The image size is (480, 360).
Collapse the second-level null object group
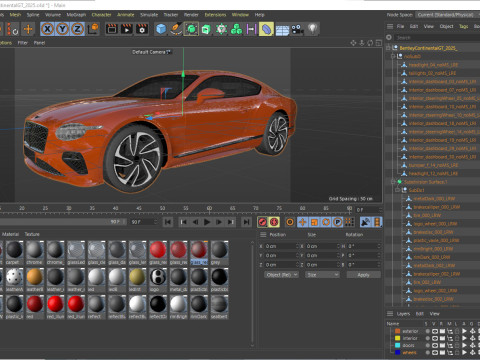[x=393, y=56]
